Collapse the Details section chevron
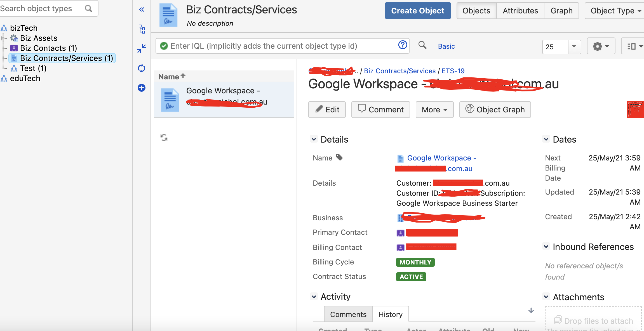 click(314, 139)
